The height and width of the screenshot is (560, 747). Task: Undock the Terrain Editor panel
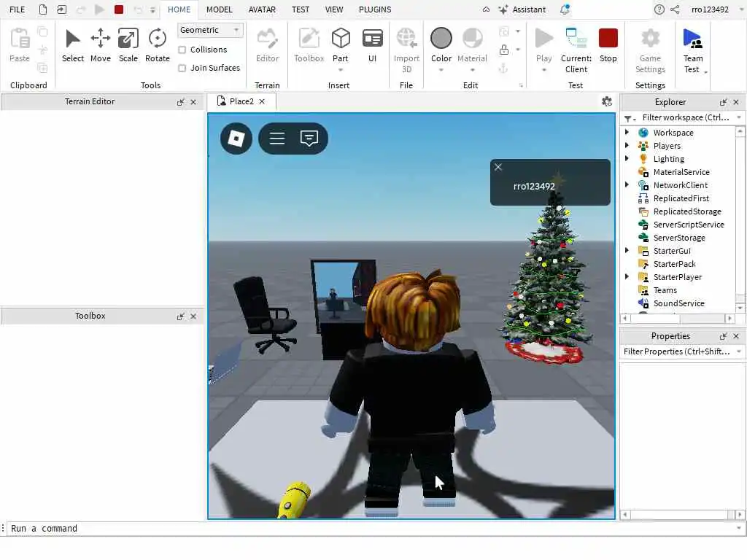181,102
